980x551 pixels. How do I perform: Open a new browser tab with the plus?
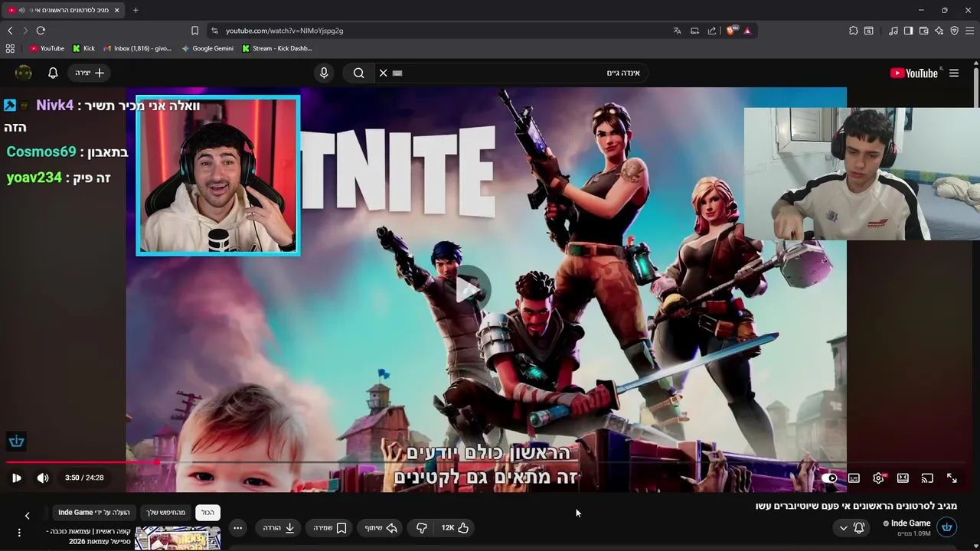click(x=136, y=10)
